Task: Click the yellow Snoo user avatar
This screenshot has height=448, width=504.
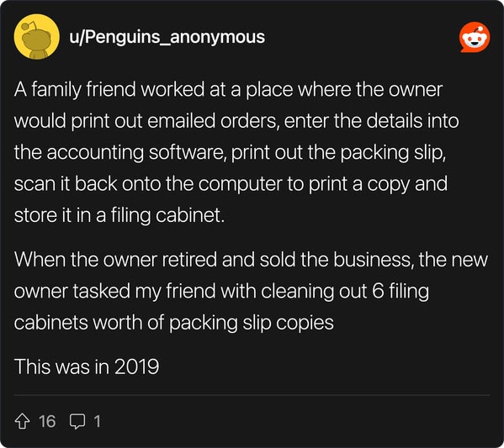Action: pyautogui.click(x=37, y=37)
